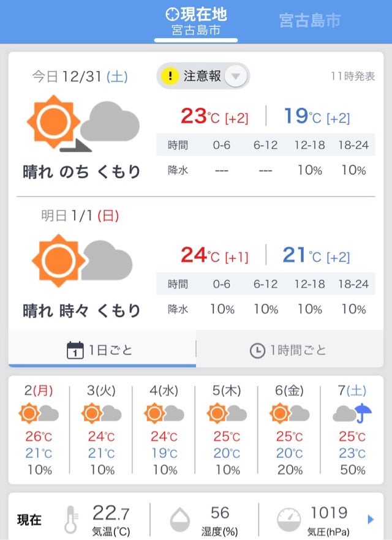Viewport: 392px width, 540px height.
Task: Tap the current location crosshair icon
Action: pyautogui.click(x=172, y=14)
